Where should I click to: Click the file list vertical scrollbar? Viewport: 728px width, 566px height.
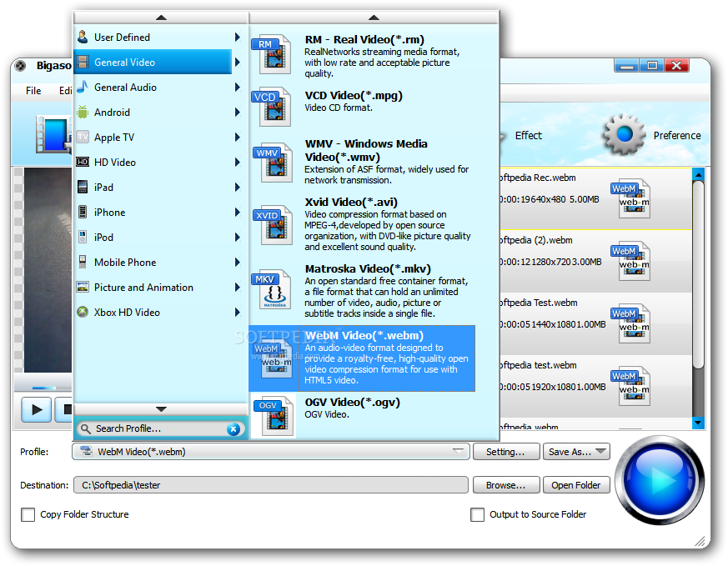point(698,274)
